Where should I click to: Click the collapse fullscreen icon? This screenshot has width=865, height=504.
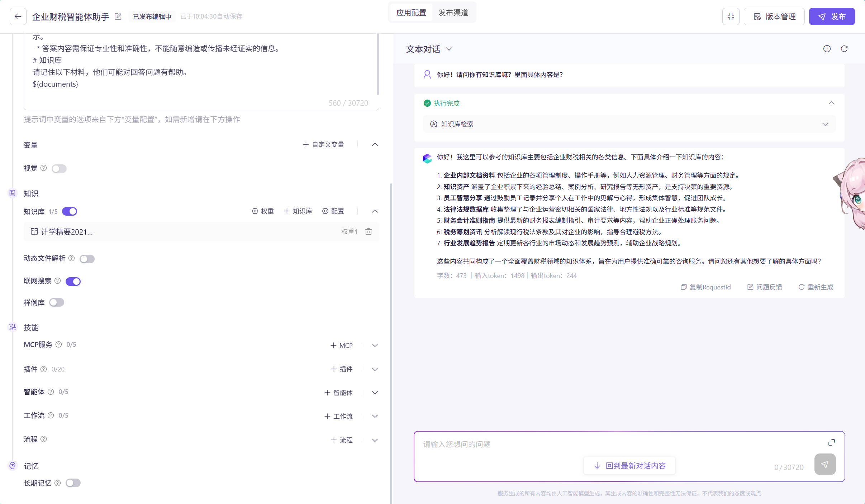[731, 16]
